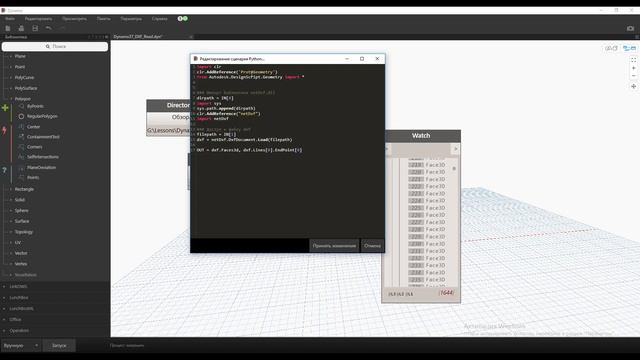Click the Undo arrow in the toolbar
The height and width of the screenshot is (360, 640).
[x=49, y=28]
